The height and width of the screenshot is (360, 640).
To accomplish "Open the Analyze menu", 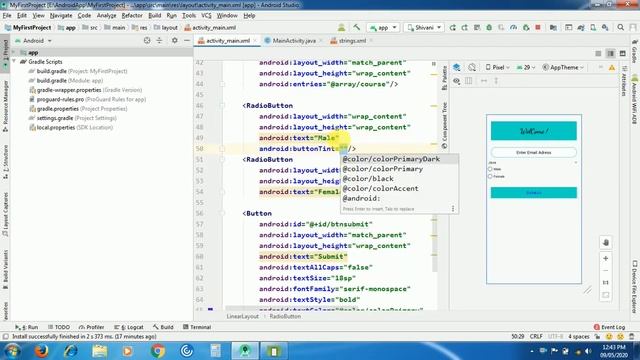I will [107, 16].
